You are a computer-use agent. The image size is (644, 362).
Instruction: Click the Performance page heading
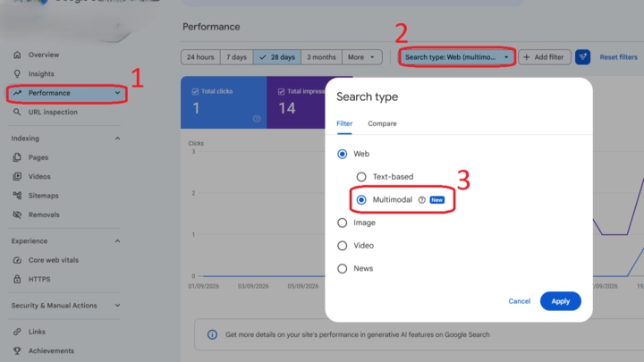[211, 27]
